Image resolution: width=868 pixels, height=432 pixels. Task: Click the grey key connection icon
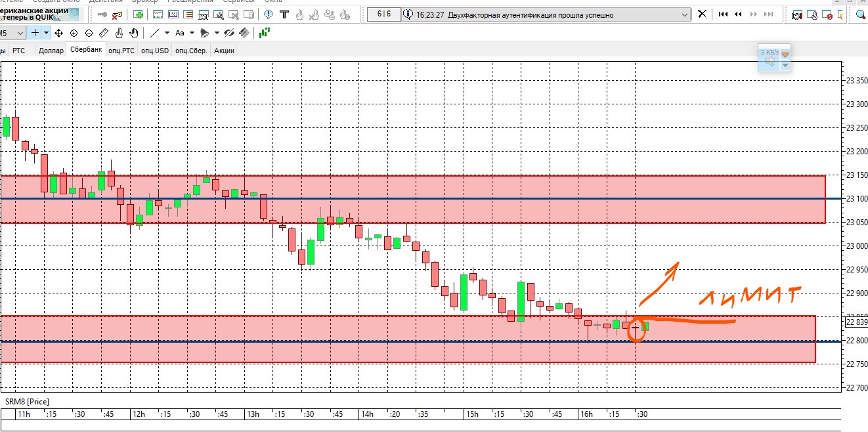tap(102, 14)
